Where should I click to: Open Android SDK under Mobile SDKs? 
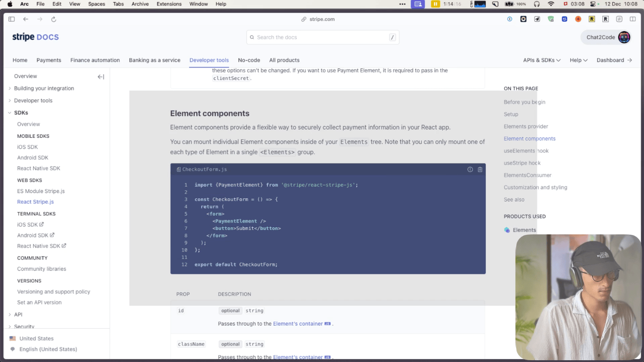(x=32, y=157)
